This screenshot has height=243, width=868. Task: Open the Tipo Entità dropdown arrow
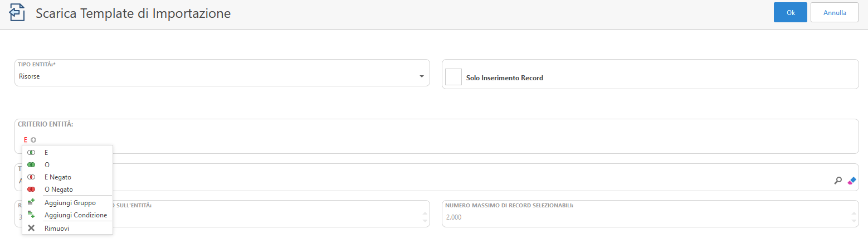[x=422, y=76]
